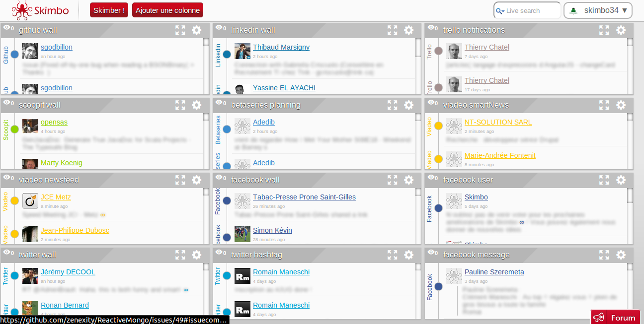This screenshot has height=324, width=644.
Task: Click in the Live search field
Action: (x=532, y=11)
